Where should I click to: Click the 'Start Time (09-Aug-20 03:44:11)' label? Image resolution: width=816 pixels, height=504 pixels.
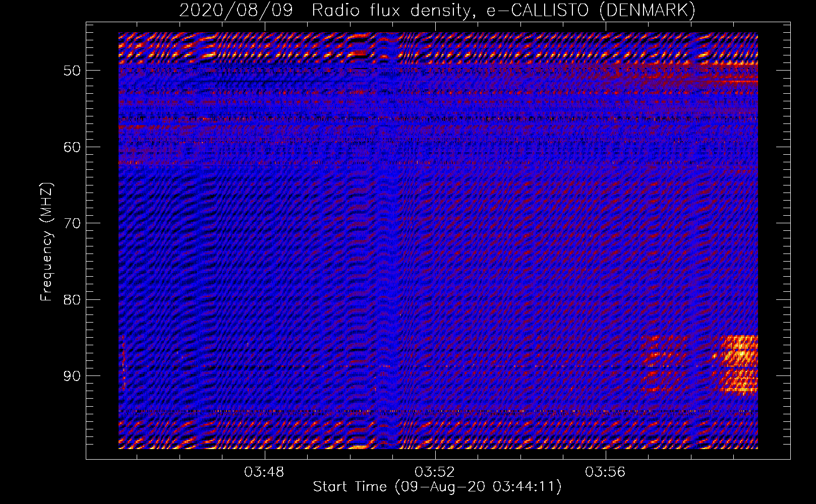tap(437, 486)
